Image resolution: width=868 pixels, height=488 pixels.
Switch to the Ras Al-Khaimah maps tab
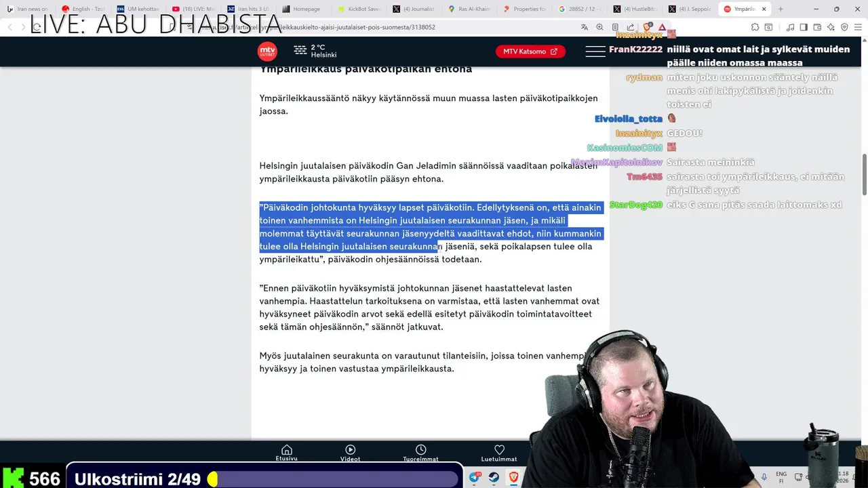click(x=471, y=9)
